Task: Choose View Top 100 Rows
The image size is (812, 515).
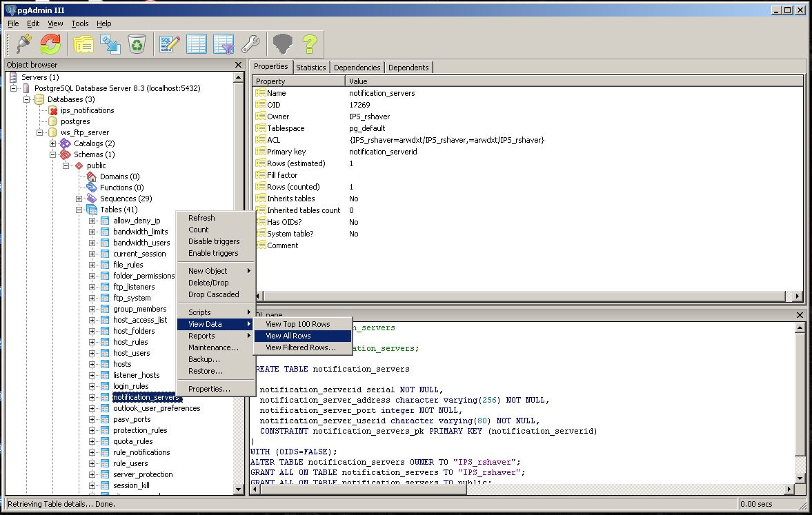Action: point(303,324)
